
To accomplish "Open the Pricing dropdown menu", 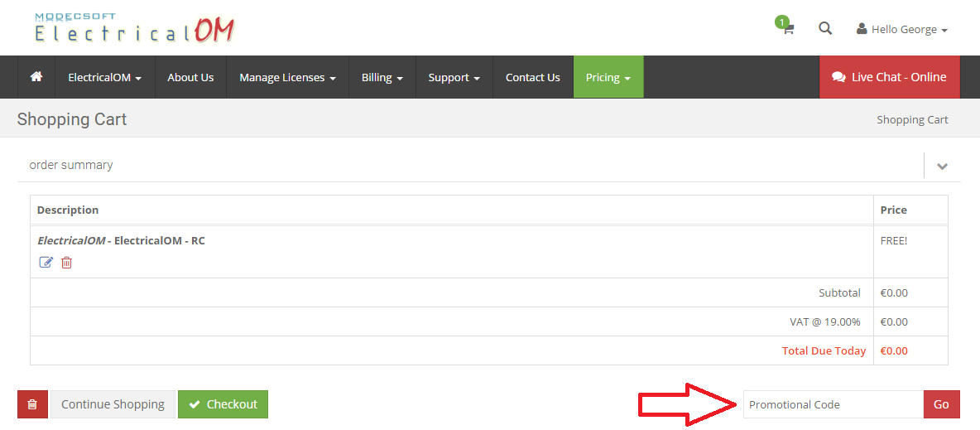I will tap(608, 77).
